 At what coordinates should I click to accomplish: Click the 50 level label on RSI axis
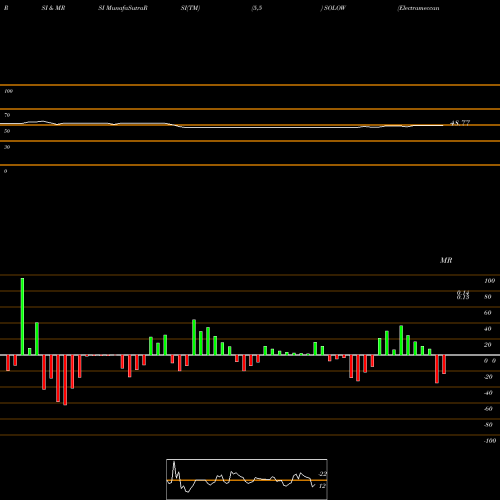click(7, 131)
